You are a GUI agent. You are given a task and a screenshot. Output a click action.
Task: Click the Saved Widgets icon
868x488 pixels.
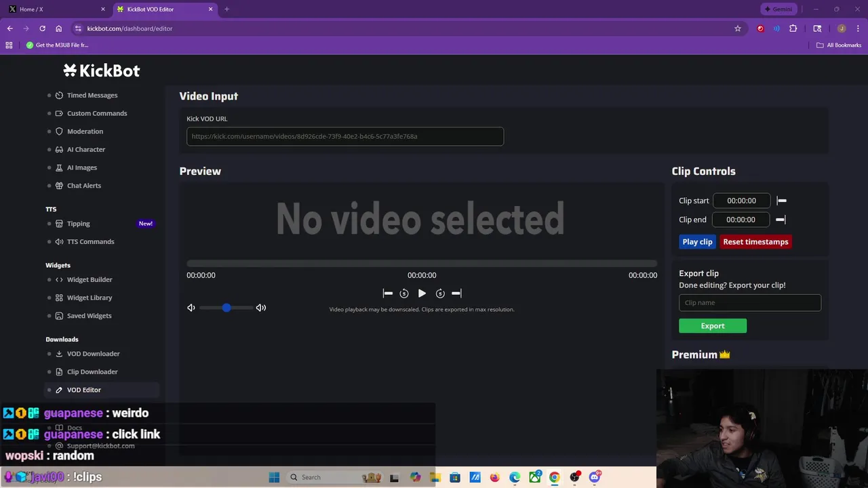pyautogui.click(x=59, y=316)
